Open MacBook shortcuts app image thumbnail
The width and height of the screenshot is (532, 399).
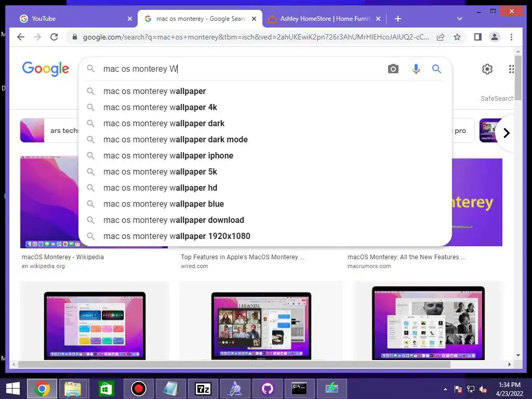[x=95, y=321]
